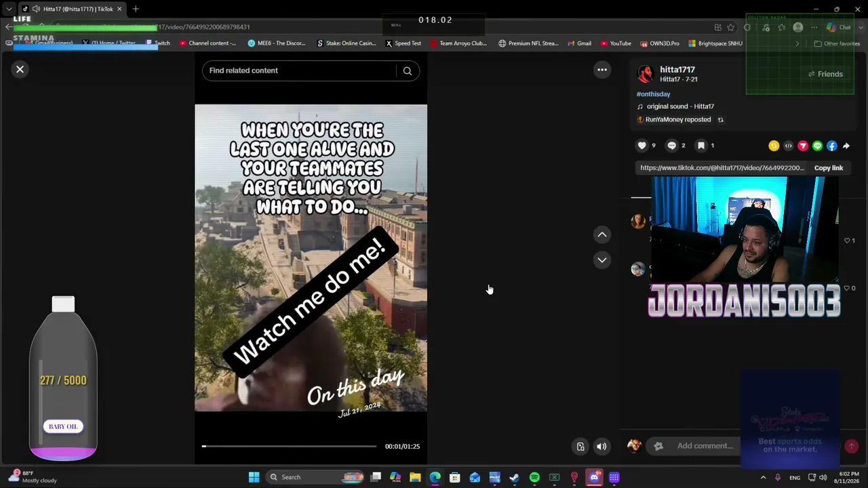
Task: Open a new browser tab with the plus
Action: (136, 9)
